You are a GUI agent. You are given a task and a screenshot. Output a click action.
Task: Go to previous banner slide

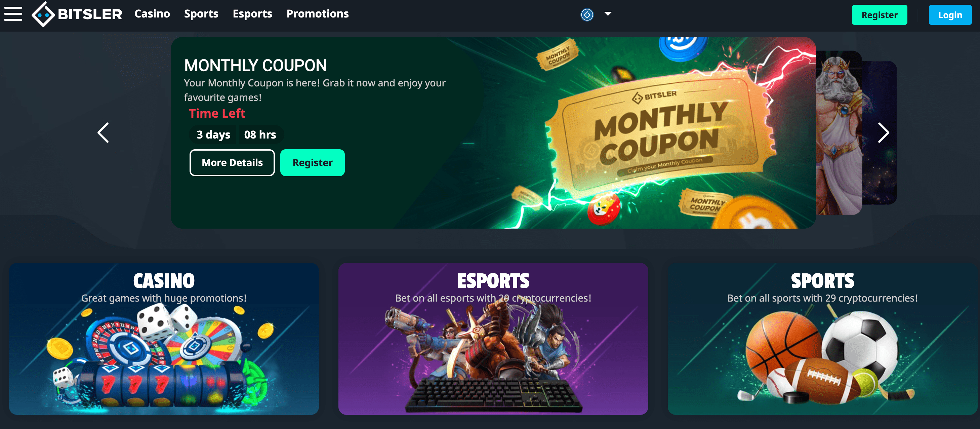coord(103,132)
